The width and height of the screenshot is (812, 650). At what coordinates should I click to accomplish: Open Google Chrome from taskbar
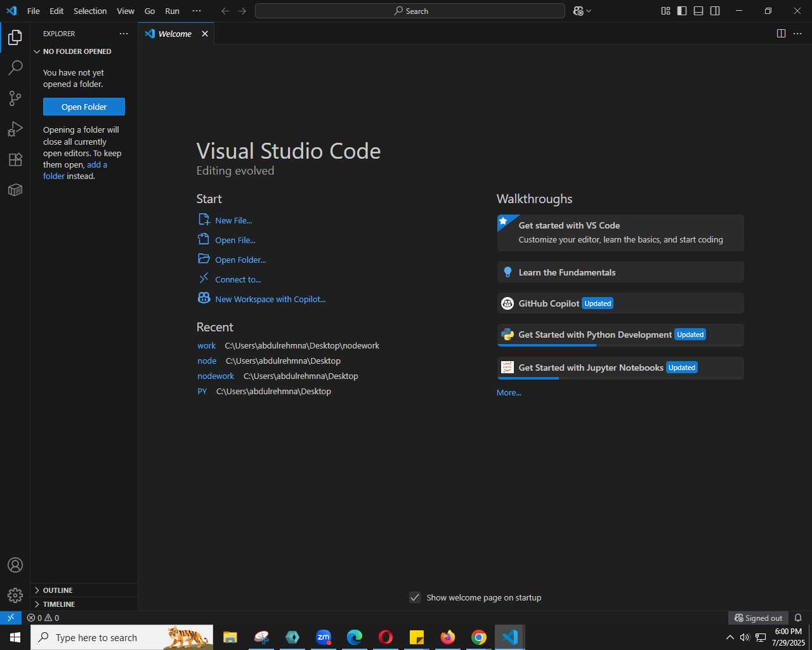[x=479, y=637]
